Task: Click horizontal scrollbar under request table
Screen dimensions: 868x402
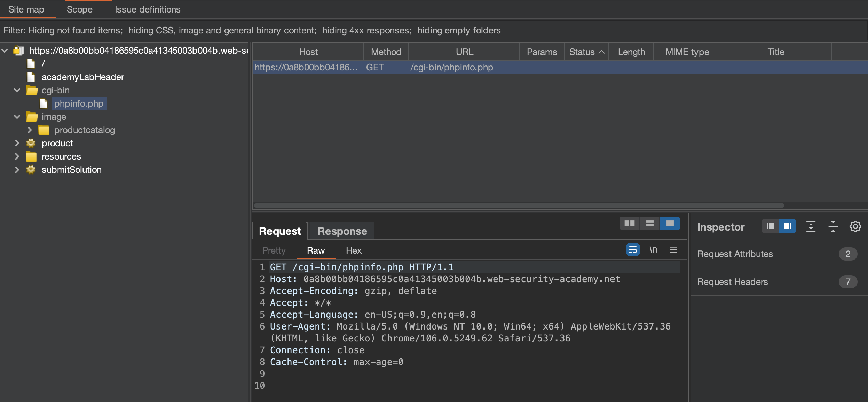Action: tap(519, 206)
